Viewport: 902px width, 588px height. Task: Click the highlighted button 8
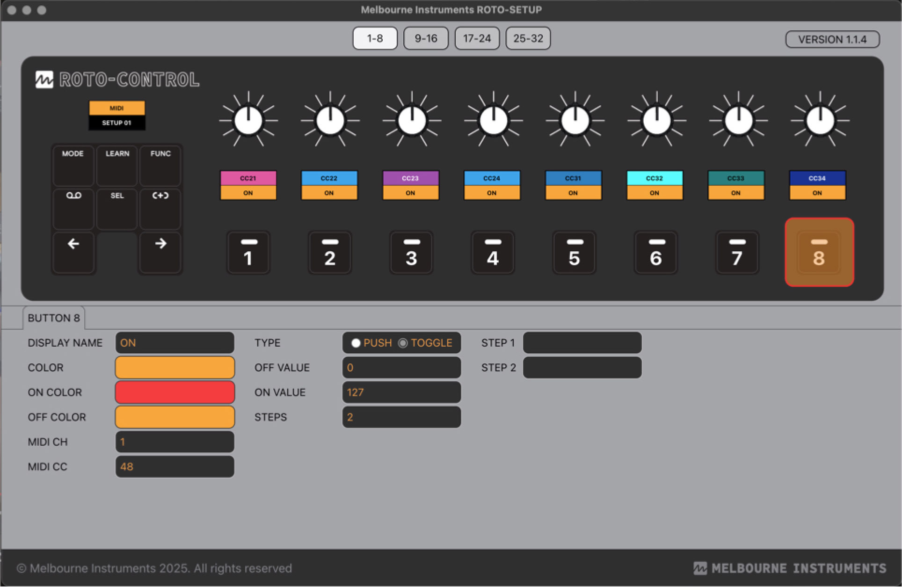[819, 253]
